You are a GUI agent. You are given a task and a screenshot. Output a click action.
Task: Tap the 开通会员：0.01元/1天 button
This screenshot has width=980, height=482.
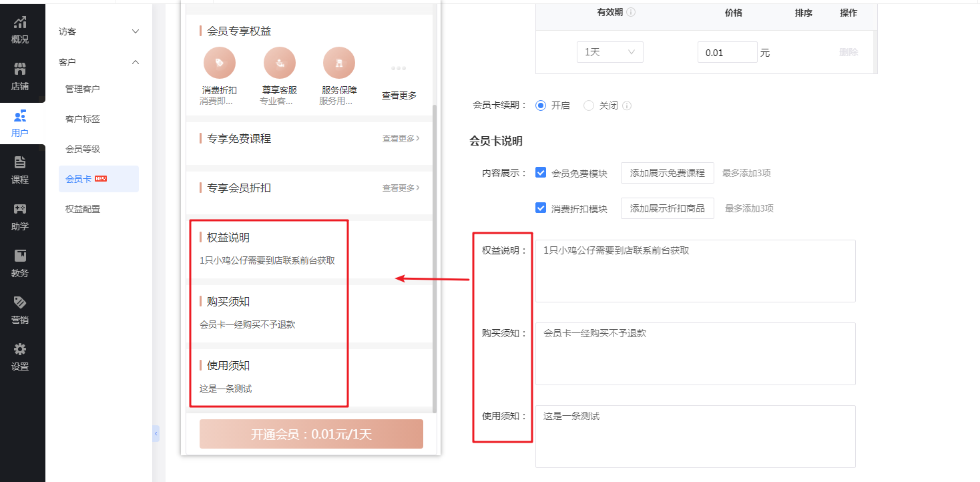(311, 434)
